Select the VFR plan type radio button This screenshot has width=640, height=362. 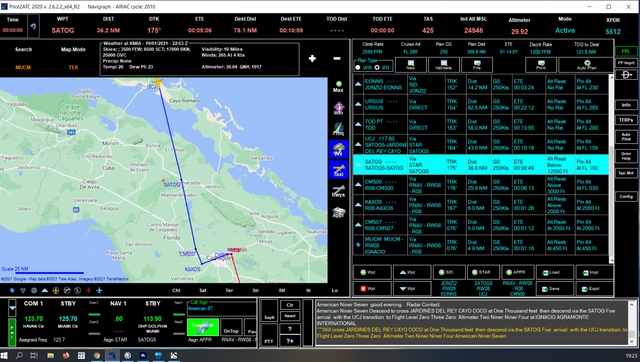tap(358, 67)
